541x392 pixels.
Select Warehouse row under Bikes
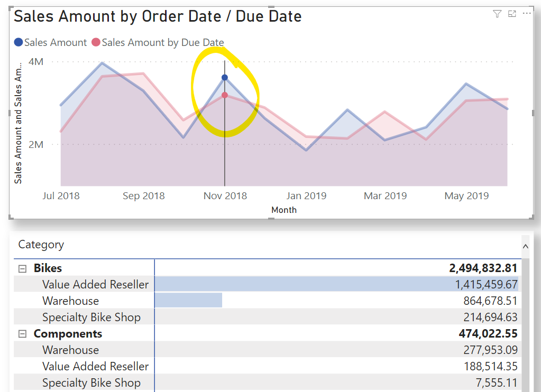click(71, 301)
